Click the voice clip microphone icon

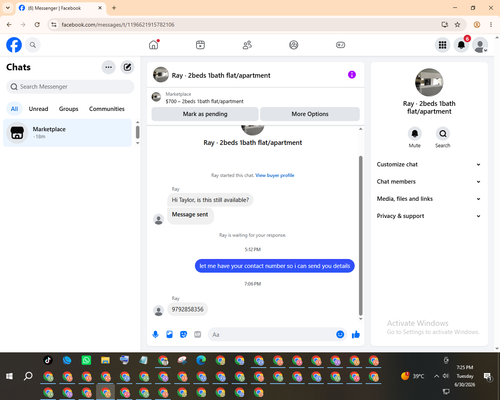(x=155, y=334)
